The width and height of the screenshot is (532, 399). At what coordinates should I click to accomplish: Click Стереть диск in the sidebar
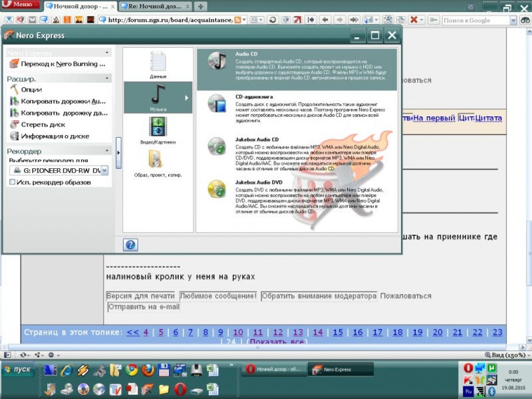43,125
